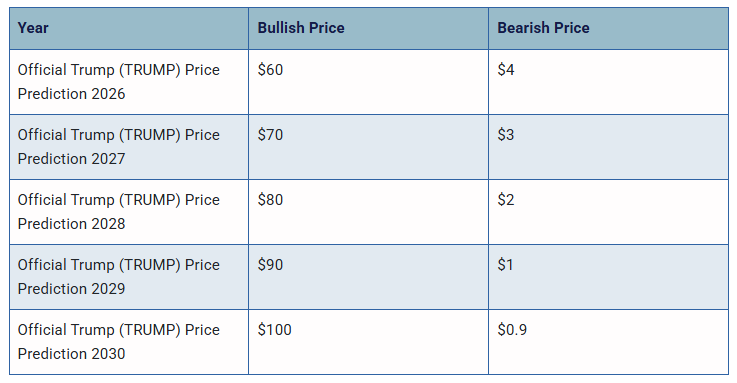Click the $1 bearish price cell
The width and height of the screenshot is (737, 383).
609,276
